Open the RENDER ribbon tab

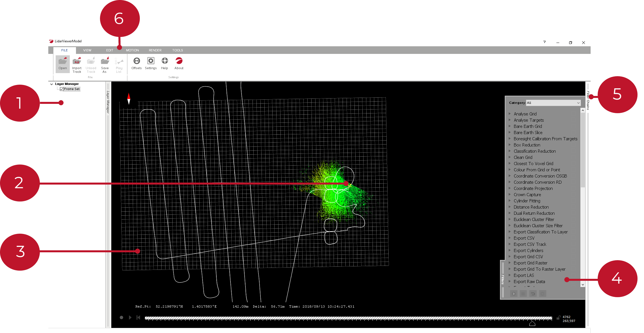pyautogui.click(x=155, y=50)
